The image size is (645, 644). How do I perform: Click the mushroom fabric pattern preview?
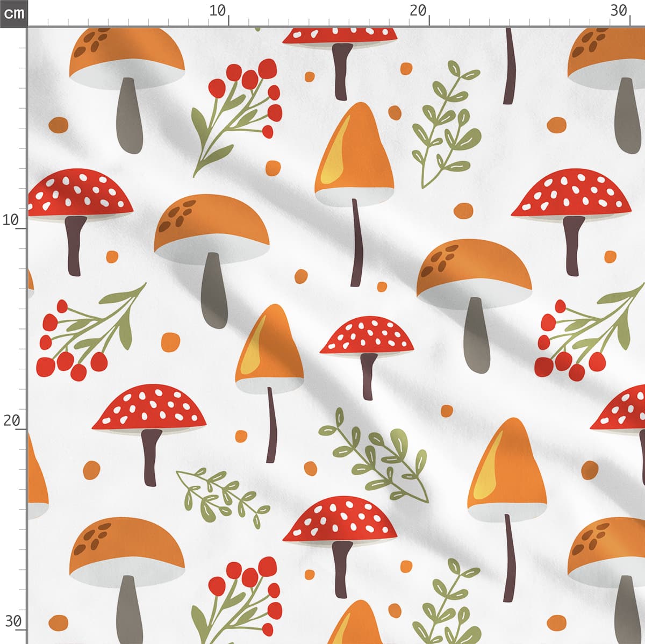point(336,335)
